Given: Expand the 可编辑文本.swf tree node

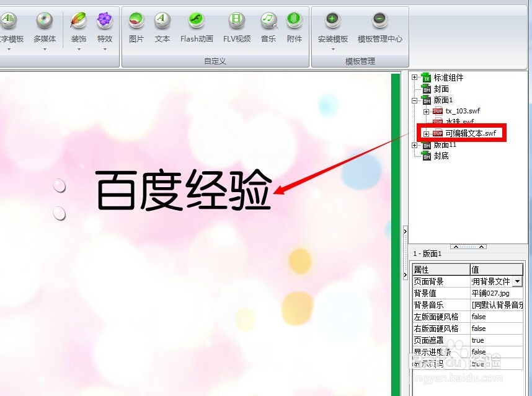Looking at the screenshot, I should point(426,134).
